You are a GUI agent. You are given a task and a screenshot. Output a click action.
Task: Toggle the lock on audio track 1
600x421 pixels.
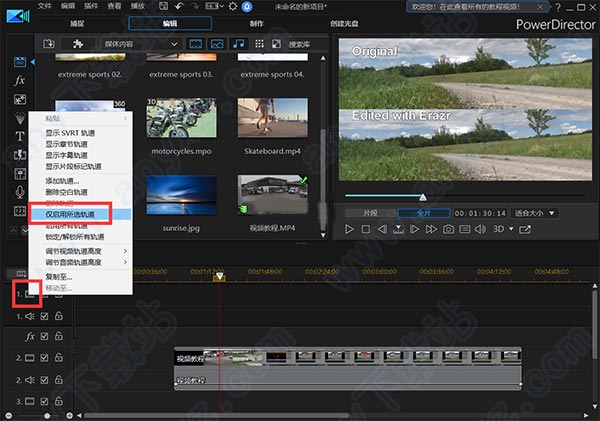[59, 316]
